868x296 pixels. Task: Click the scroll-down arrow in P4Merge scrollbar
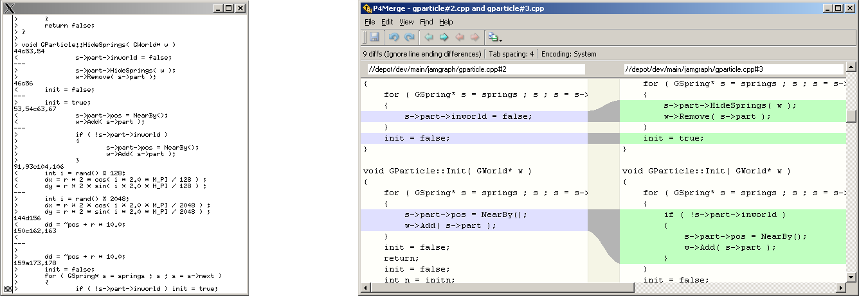(x=851, y=277)
